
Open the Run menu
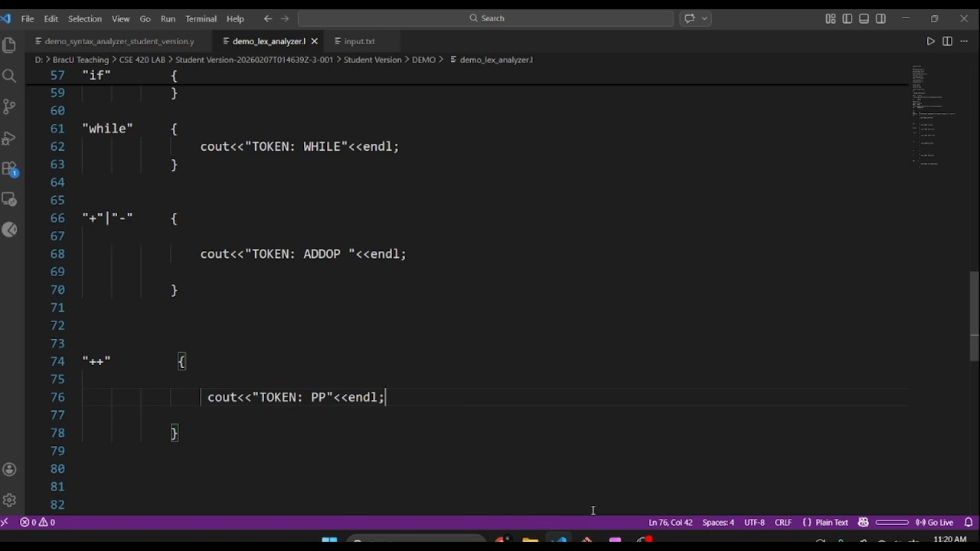pos(168,18)
